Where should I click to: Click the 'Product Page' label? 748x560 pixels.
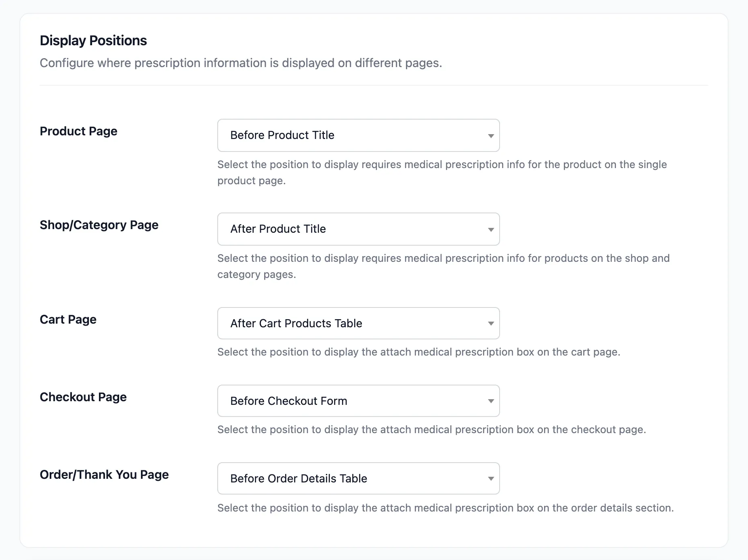(78, 131)
